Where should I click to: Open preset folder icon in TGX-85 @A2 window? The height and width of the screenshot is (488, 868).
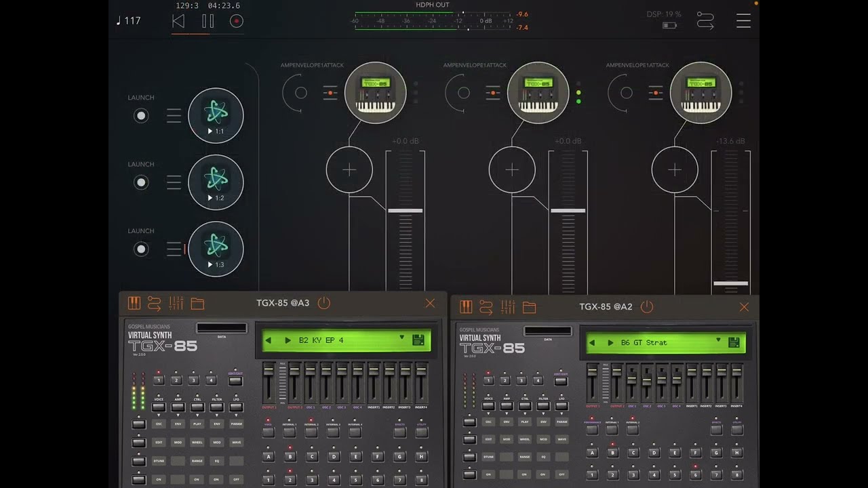tap(529, 308)
